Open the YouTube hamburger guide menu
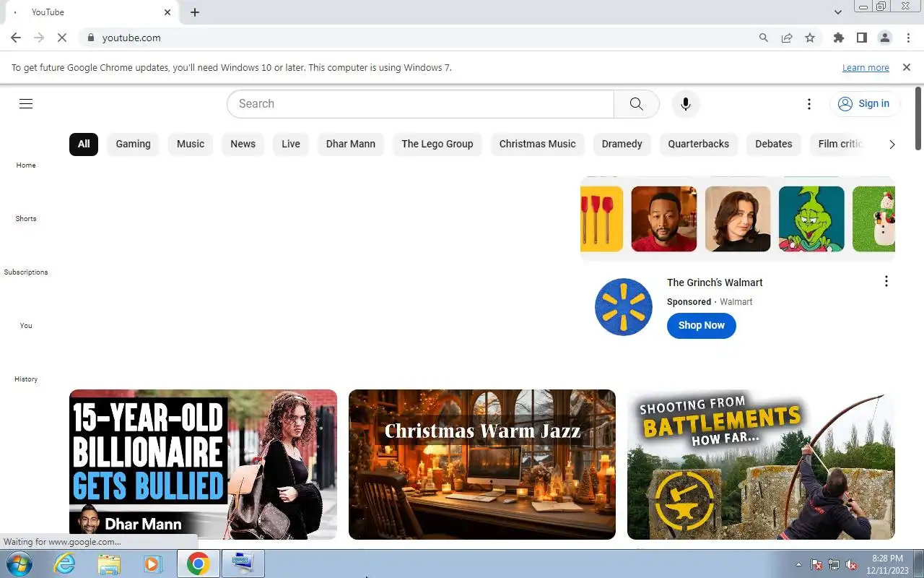 (x=26, y=103)
